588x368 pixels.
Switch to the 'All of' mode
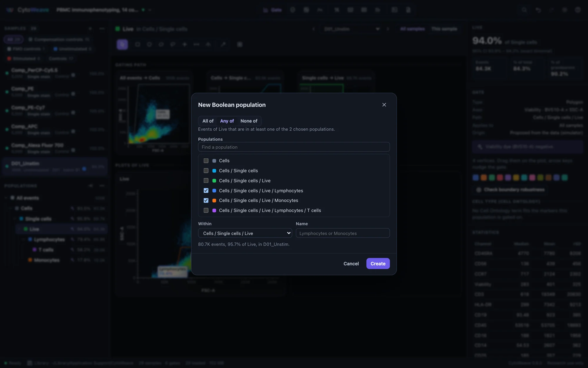(208, 121)
